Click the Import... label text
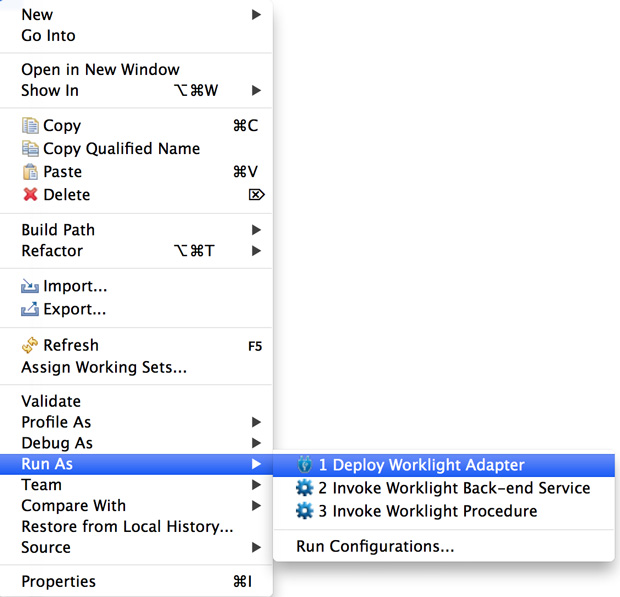Image resolution: width=620 pixels, height=597 pixels. [75, 286]
